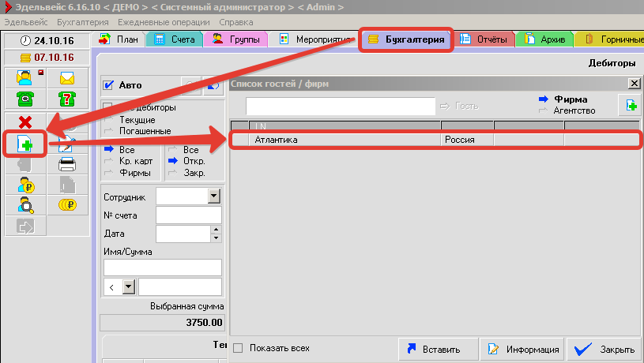Viewport: 644px width, 363px height.
Task: Expand the Сотрудник dropdown
Action: [213, 196]
